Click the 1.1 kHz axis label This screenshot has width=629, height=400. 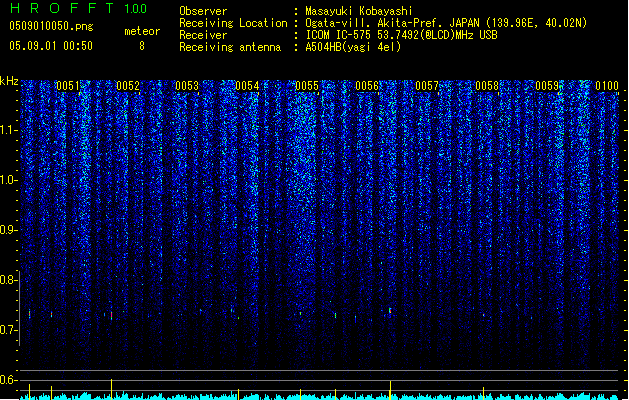9,130
